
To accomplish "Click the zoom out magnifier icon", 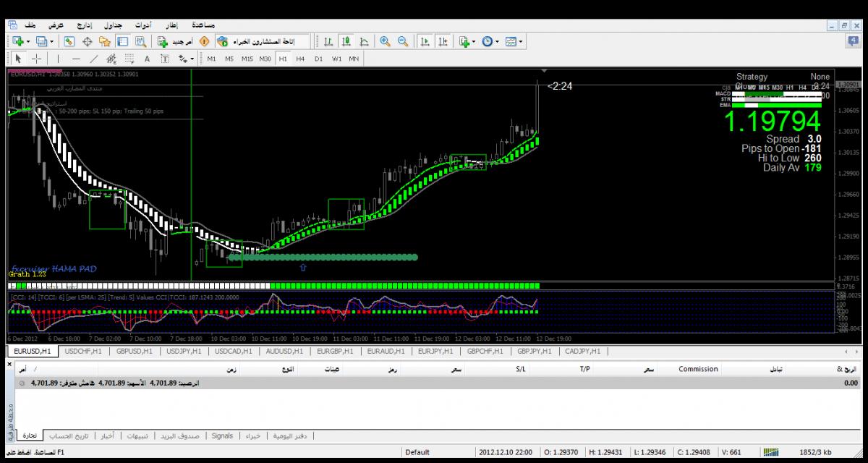I will [x=402, y=42].
